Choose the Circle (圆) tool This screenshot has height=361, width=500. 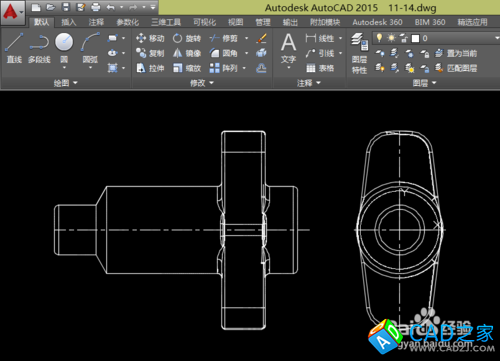coord(64,49)
